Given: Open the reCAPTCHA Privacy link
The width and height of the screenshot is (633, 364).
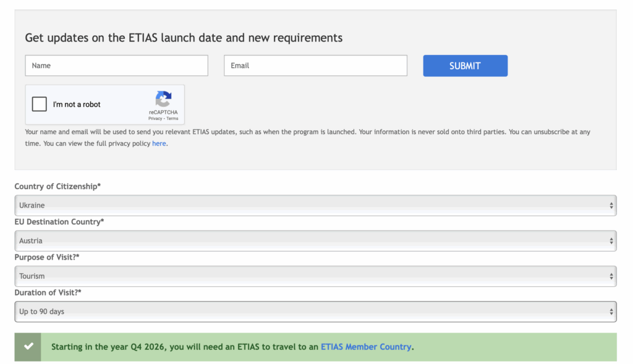Looking at the screenshot, I should [155, 118].
